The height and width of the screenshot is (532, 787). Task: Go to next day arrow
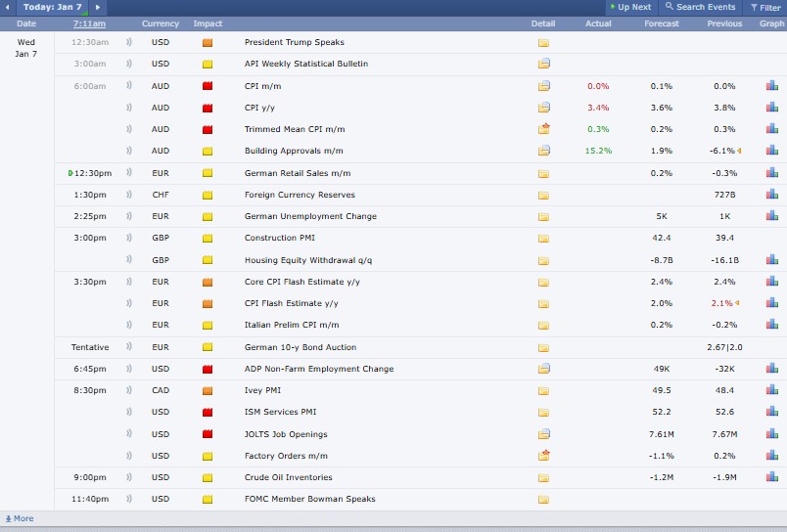(x=97, y=7)
